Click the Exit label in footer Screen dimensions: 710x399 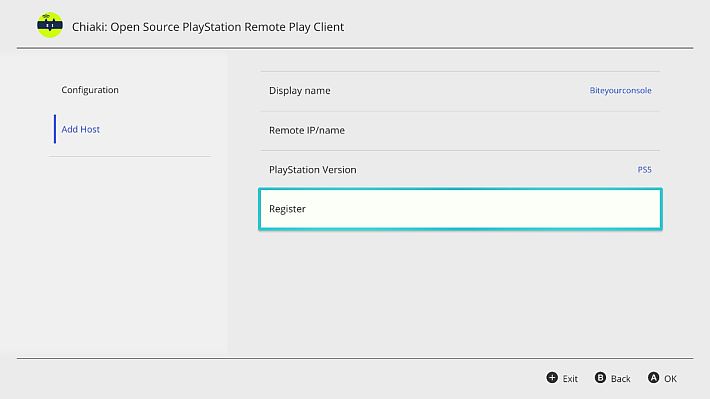tap(570, 379)
